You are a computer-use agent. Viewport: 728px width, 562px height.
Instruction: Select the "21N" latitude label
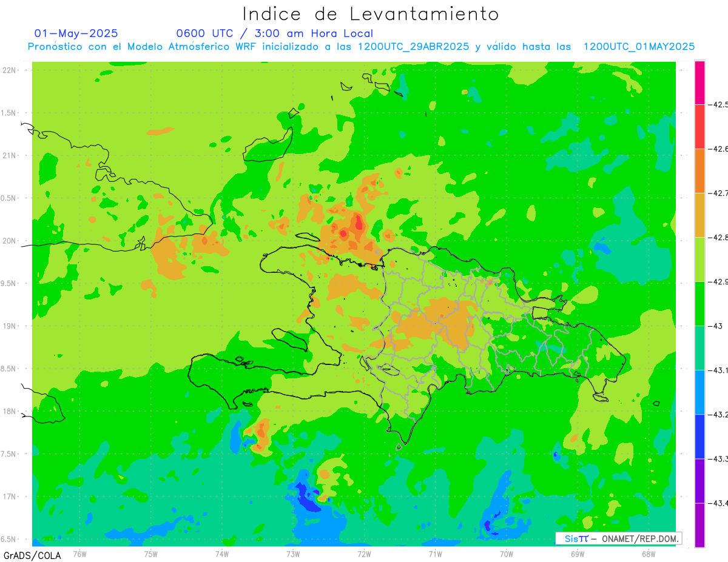tap(9, 155)
